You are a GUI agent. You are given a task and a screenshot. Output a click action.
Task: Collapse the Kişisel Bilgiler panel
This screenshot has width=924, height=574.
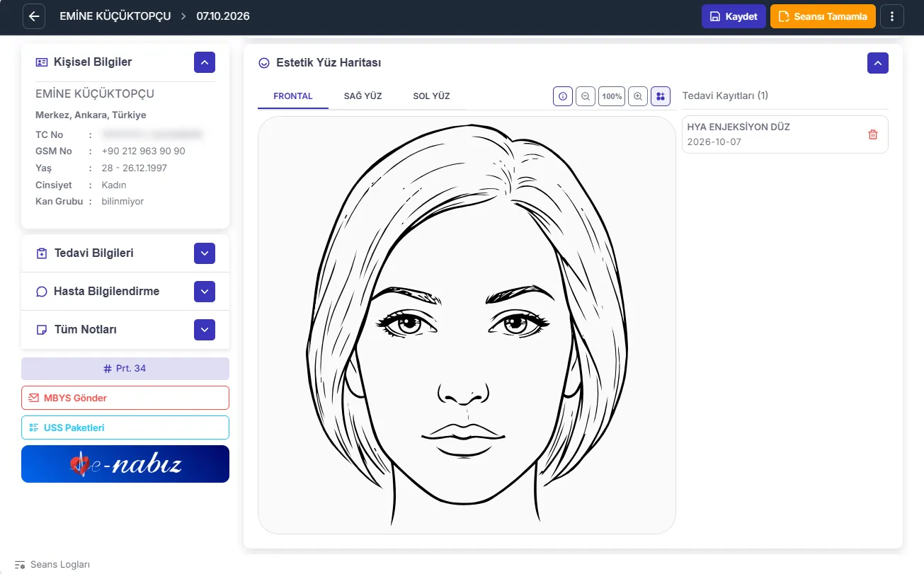pyautogui.click(x=205, y=62)
